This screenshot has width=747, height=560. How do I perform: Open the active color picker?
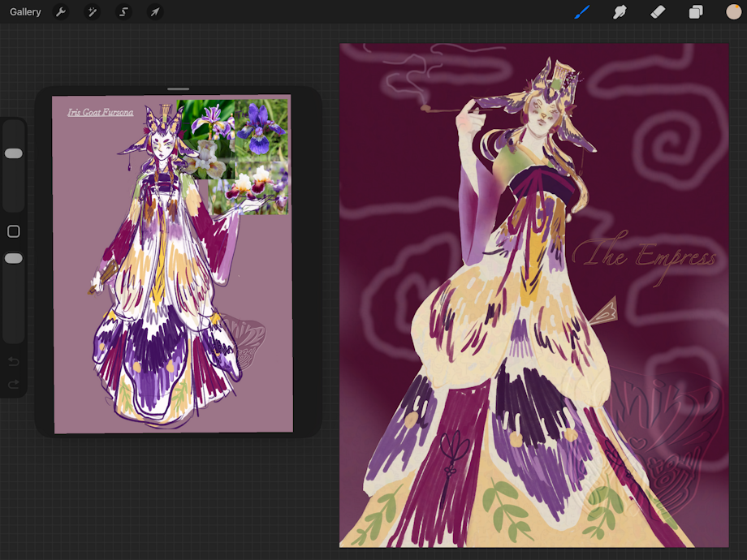pos(733,12)
